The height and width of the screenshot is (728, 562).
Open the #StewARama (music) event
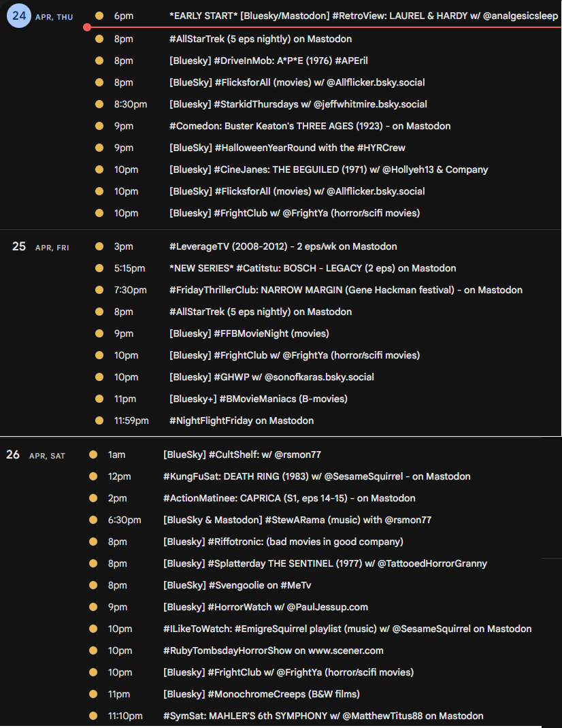(297, 520)
